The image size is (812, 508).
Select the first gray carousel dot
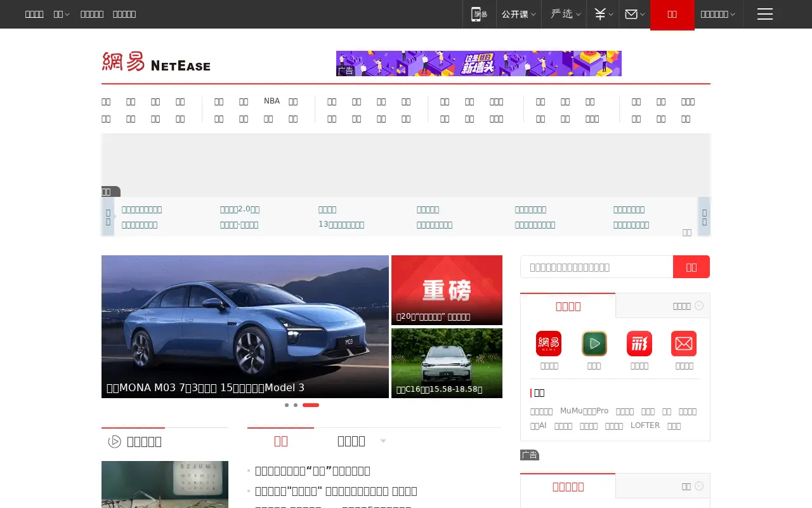[287, 405]
